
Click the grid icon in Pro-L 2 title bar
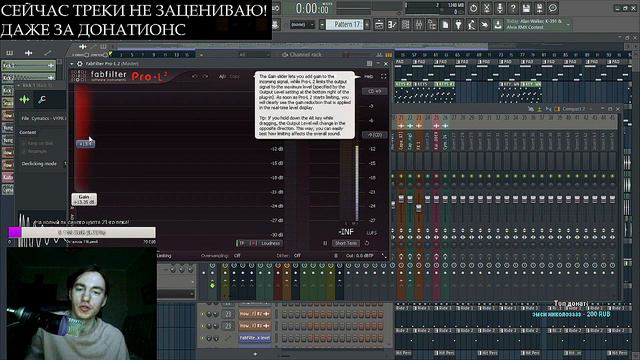pos(369,64)
